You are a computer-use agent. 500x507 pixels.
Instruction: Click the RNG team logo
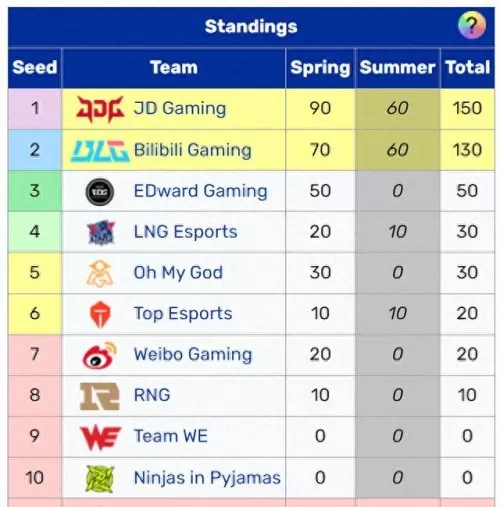(x=100, y=396)
